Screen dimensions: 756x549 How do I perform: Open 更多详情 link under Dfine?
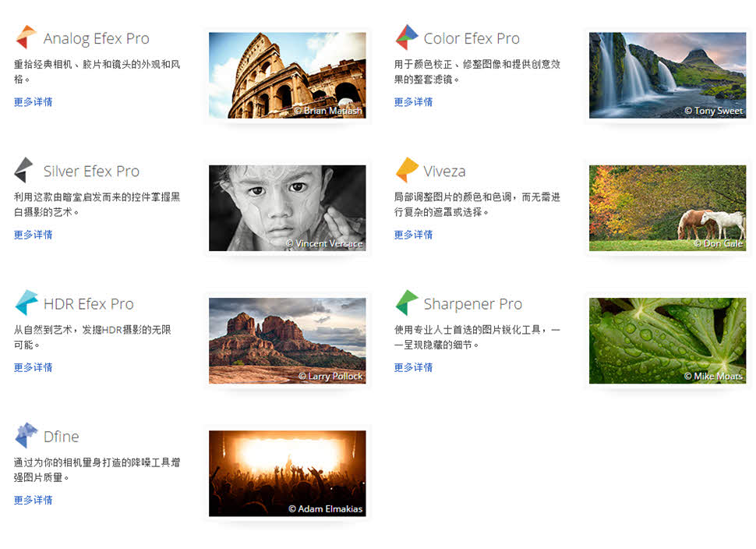[x=34, y=500]
